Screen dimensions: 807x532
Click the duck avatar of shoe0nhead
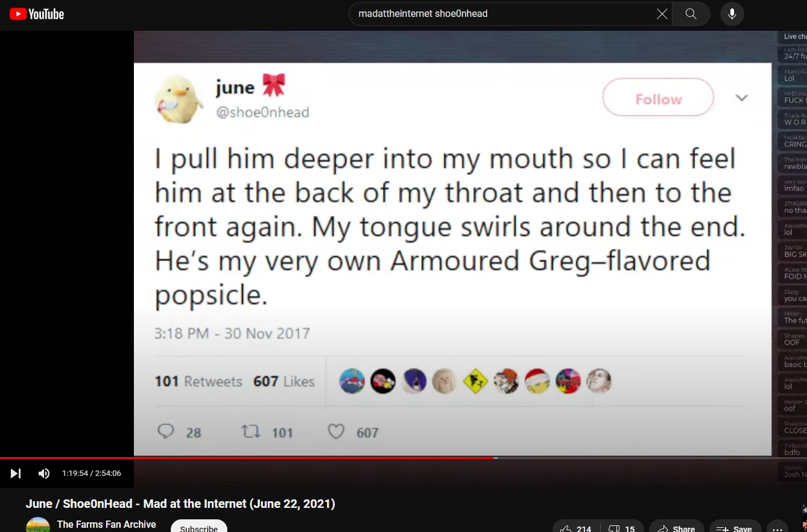click(176, 100)
